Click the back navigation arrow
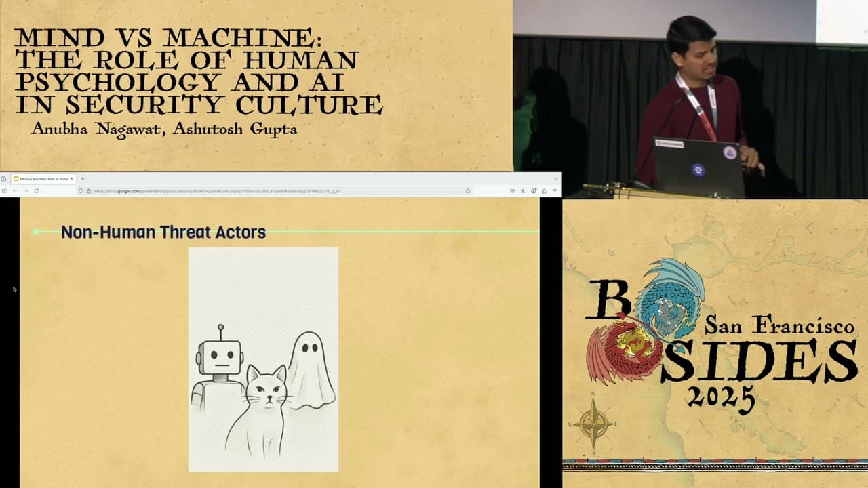 [x=14, y=190]
